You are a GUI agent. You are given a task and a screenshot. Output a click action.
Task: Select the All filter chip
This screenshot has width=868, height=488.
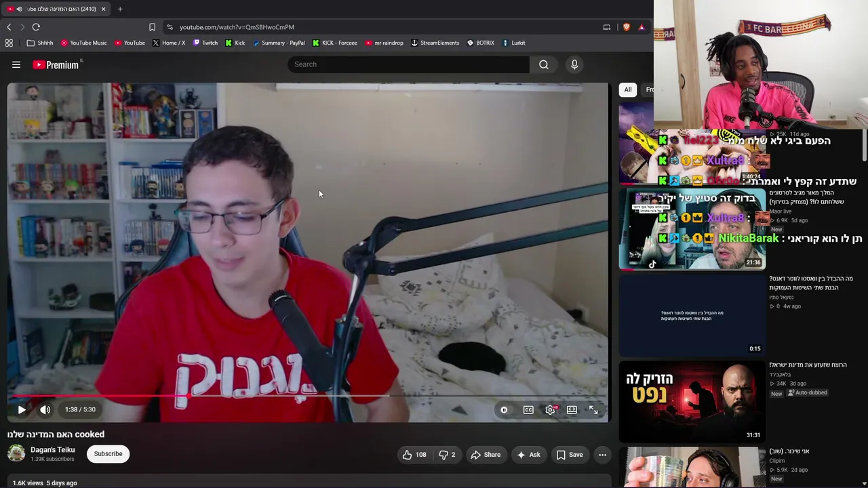(628, 89)
